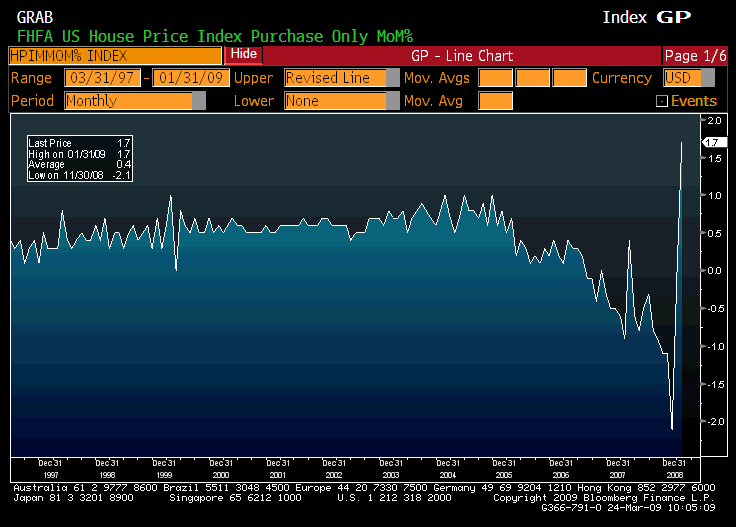
Task: Tick the Events checkbox
Action: pos(661,101)
